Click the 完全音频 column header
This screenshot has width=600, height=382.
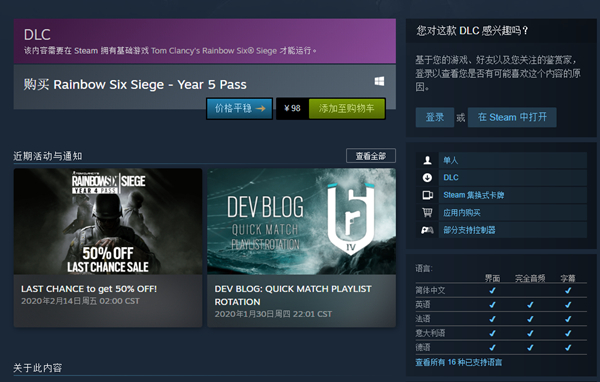(530, 278)
